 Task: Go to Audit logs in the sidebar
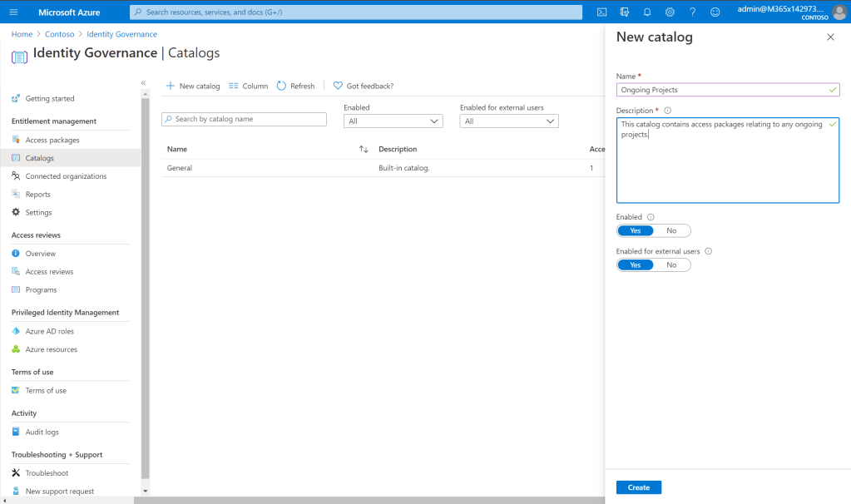pyautogui.click(x=42, y=432)
